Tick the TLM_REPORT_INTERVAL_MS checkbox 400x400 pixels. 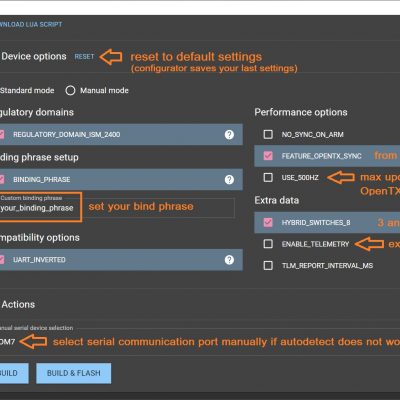click(268, 266)
